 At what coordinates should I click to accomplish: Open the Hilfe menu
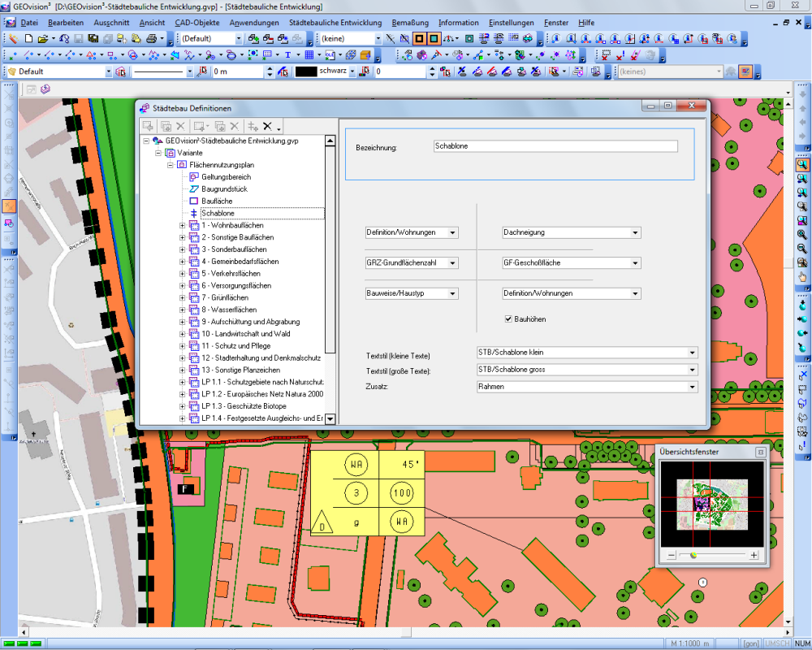(x=586, y=23)
